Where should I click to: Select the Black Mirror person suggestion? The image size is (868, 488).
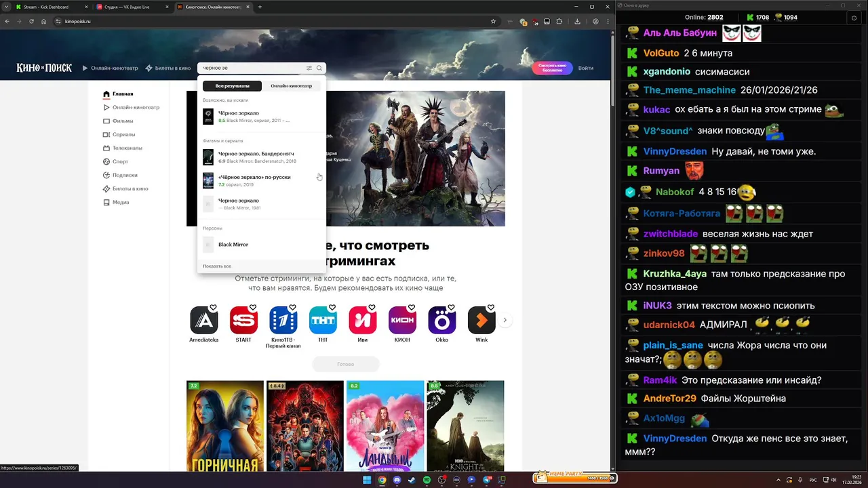point(261,245)
